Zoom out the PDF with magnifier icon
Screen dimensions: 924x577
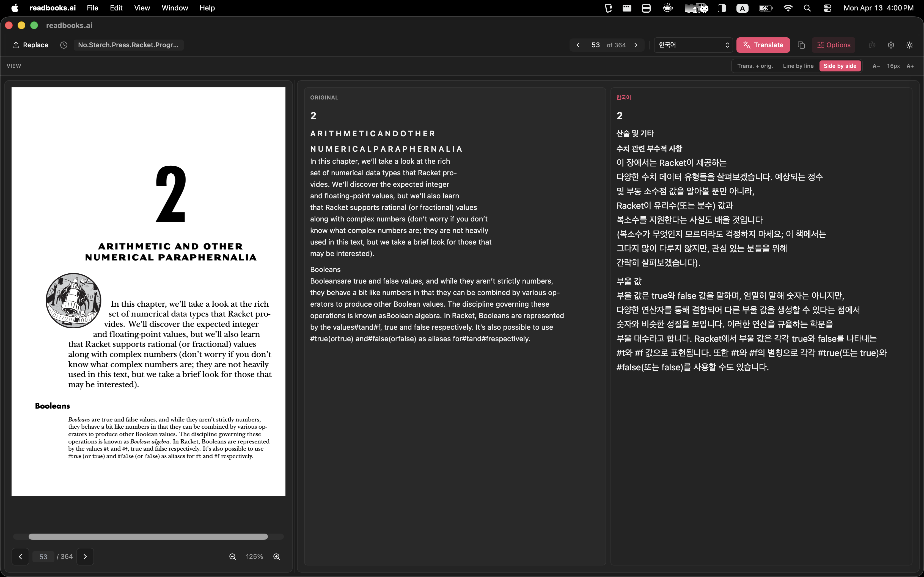tap(233, 556)
